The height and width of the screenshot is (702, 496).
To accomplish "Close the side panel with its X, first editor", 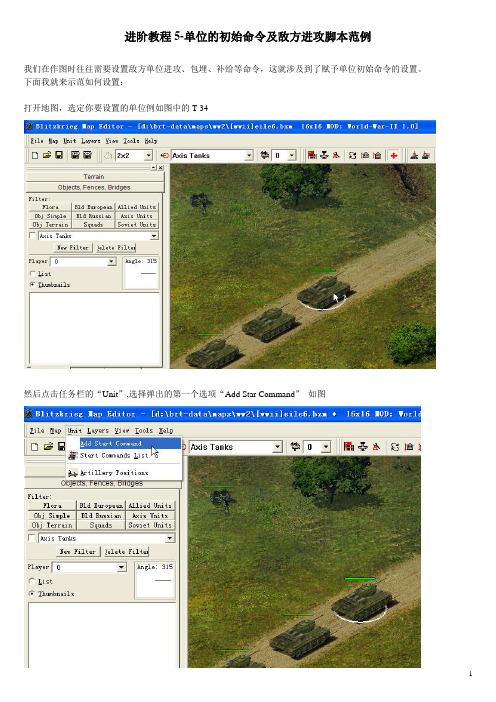I will 161,167.
